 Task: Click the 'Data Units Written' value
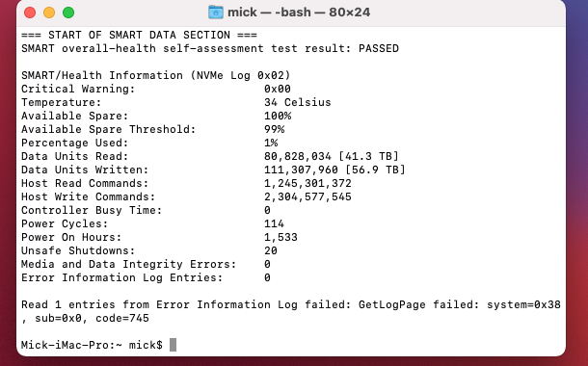tap(334, 170)
